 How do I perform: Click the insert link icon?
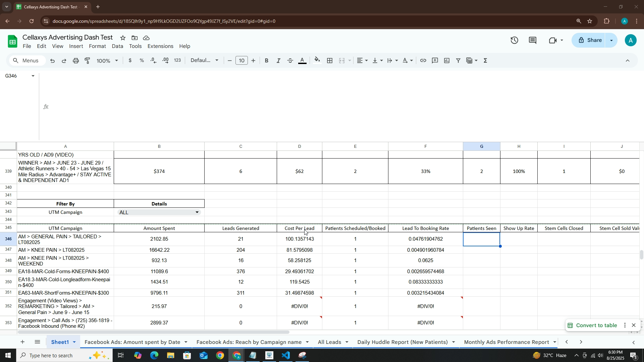click(x=423, y=61)
